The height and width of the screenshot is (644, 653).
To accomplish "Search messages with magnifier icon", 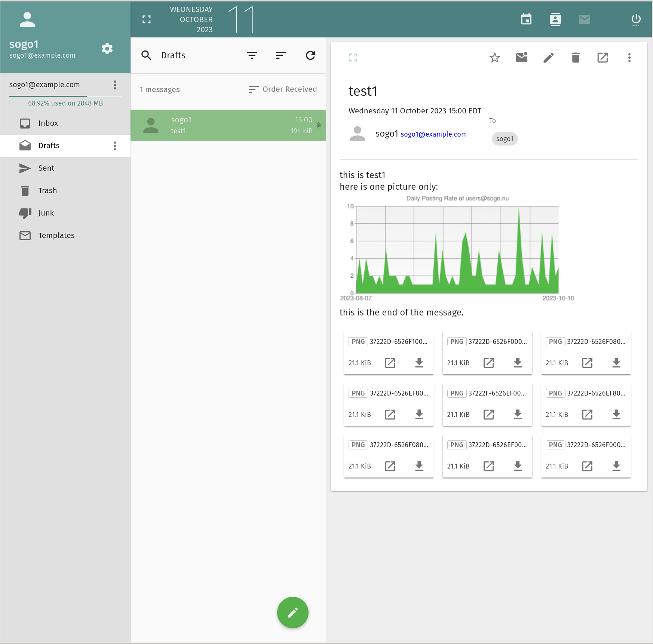I will [x=146, y=55].
